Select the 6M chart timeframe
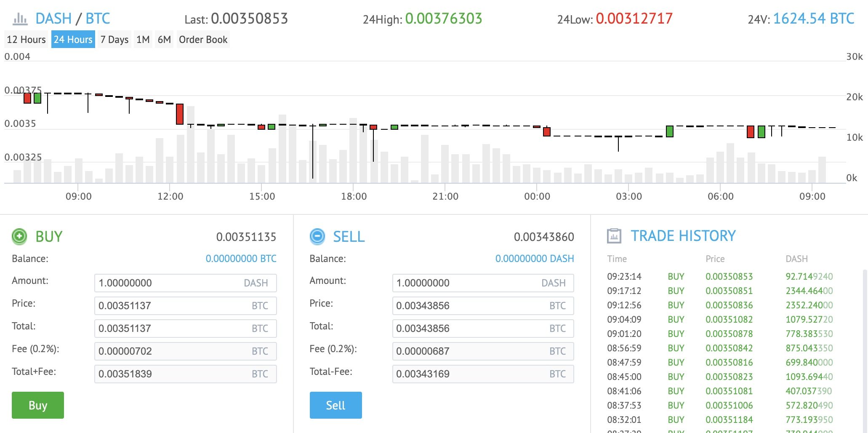868x433 pixels. tap(164, 39)
